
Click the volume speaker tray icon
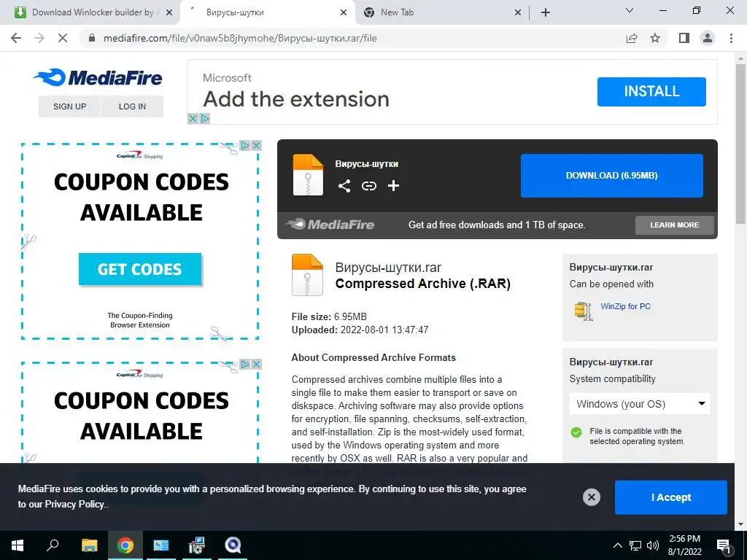tap(653, 545)
